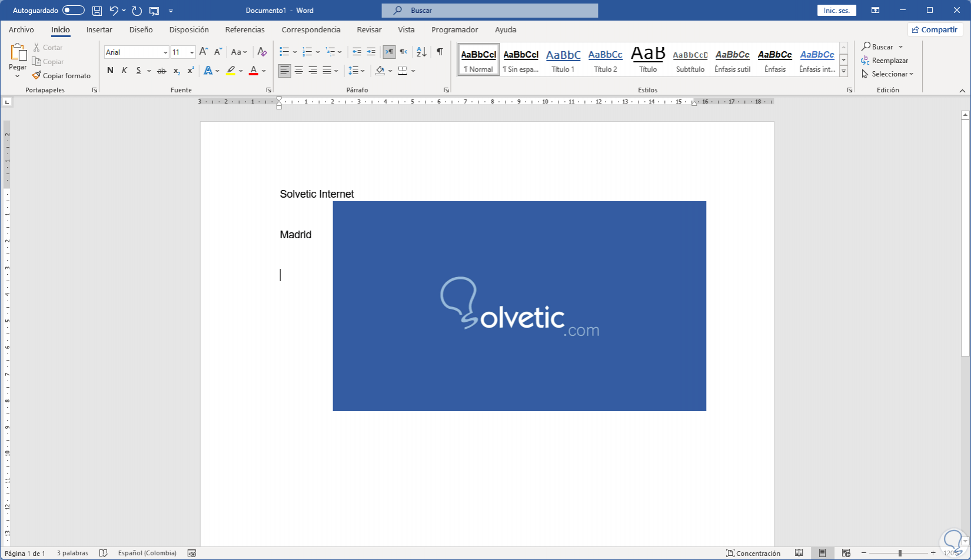Viewport: 971px width, 560px height.
Task: Click the Compartir button
Action: point(935,29)
